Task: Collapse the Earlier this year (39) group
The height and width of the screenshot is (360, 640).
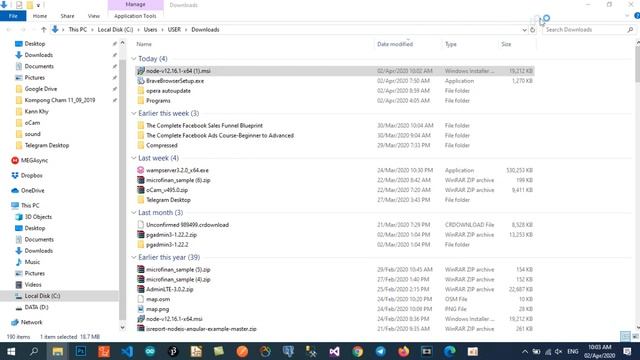Action: pyautogui.click(x=134, y=258)
